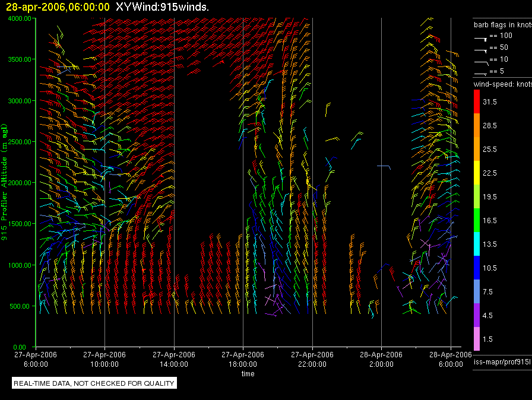Screen dimensions: 532x400
Task: Select the orange 25.5 knots swatch
Action: point(477,148)
